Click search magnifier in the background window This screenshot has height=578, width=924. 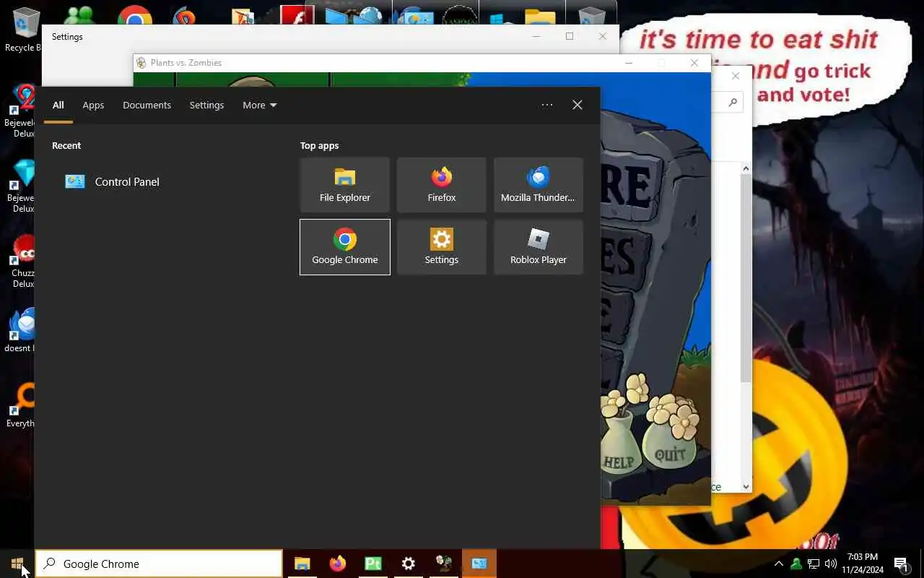732,103
